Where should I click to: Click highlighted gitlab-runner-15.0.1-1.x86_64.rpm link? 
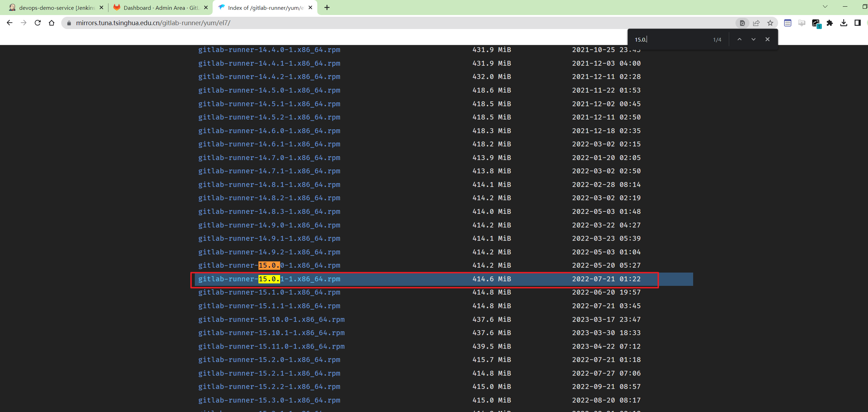pos(269,279)
